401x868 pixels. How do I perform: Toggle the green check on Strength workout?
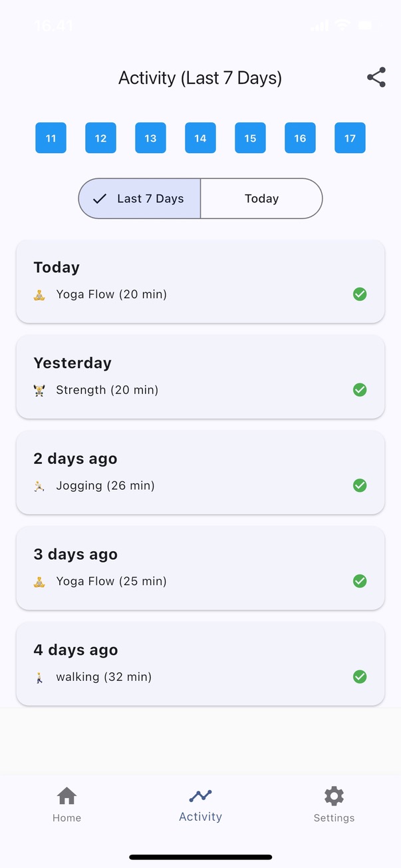360,389
